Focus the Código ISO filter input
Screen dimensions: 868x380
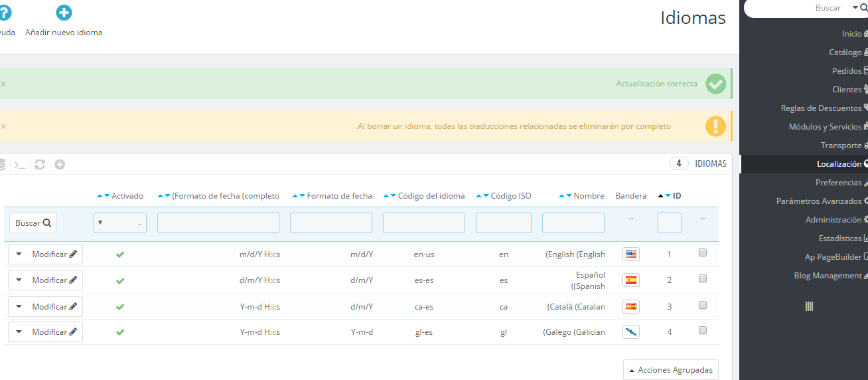tap(504, 223)
